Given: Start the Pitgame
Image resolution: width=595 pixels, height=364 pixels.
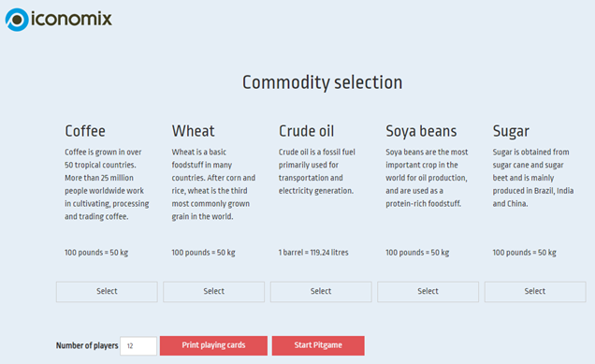Looking at the screenshot, I should [x=318, y=345].
